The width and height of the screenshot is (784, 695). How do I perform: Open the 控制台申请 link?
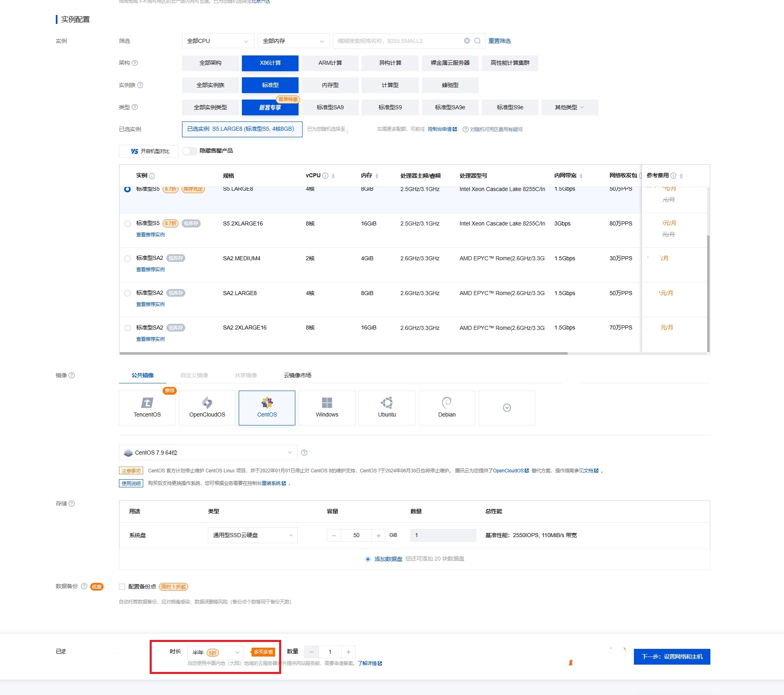tap(442, 129)
